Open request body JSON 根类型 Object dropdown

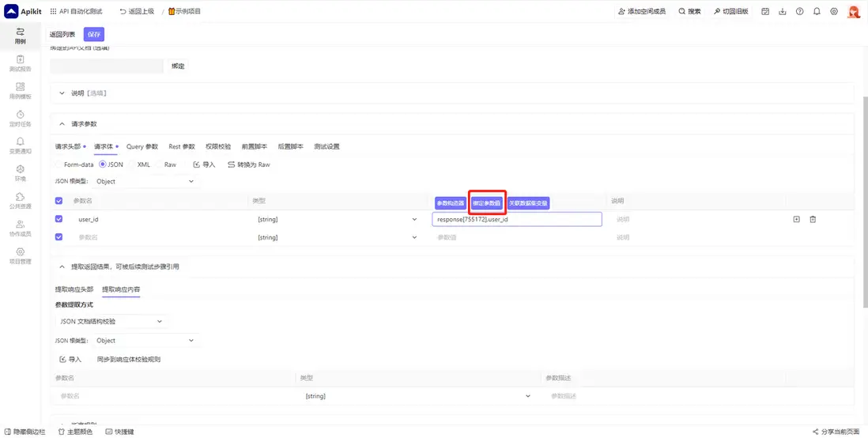tap(145, 181)
